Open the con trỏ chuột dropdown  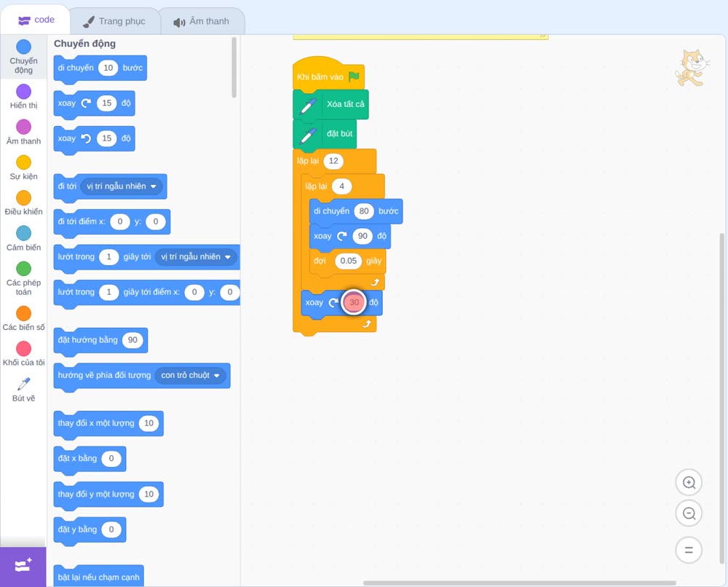[x=190, y=375]
